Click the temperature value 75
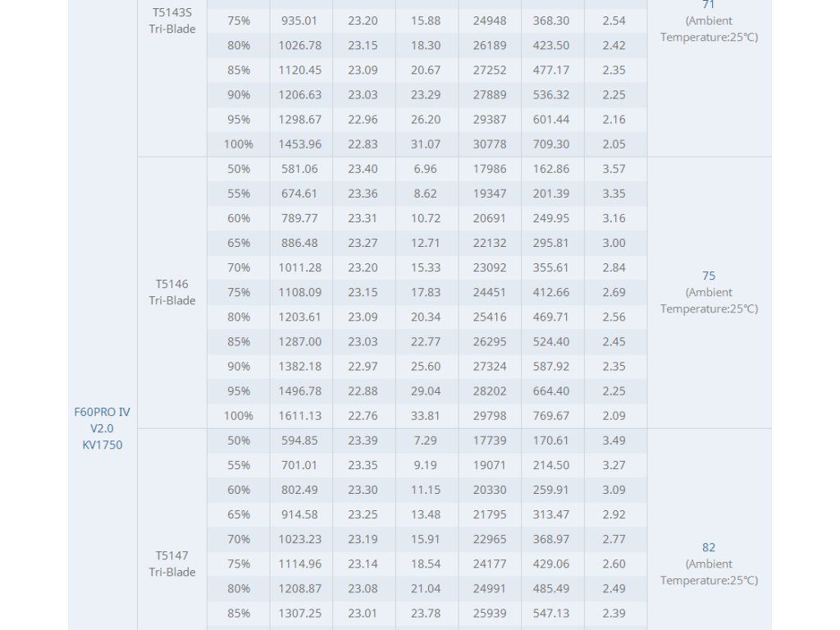This screenshot has height=630, width=840. 709,276
